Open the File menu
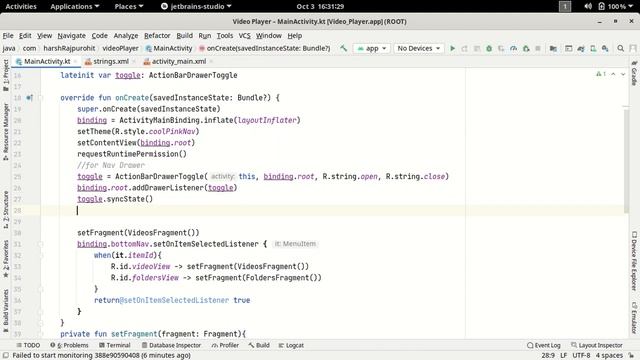This screenshot has width=640, height=360. click(x=8, y=36)
